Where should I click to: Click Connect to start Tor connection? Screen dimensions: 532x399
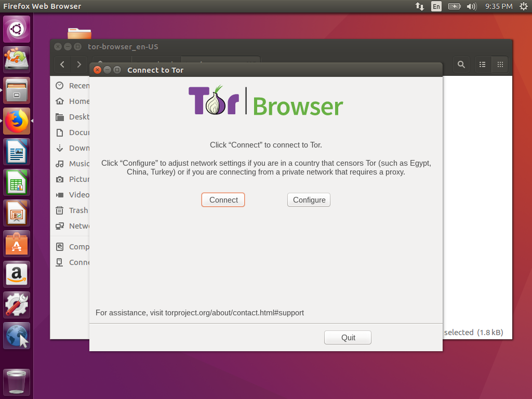(x=223, y=199)
